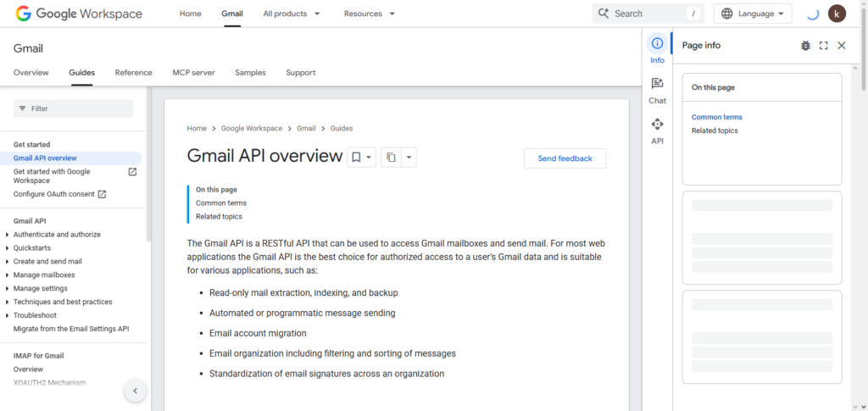Expand the Troubleshoot section
This screenshot has height=411, width=868.
point(7,315)
